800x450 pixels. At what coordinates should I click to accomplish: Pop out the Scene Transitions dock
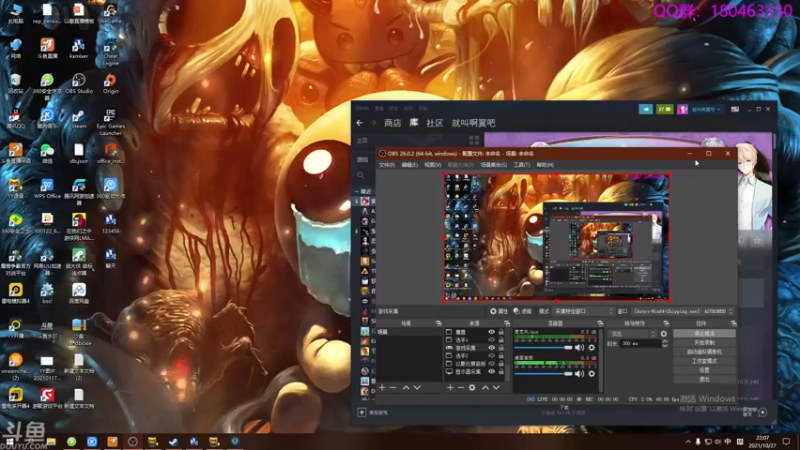pos(666,323)
